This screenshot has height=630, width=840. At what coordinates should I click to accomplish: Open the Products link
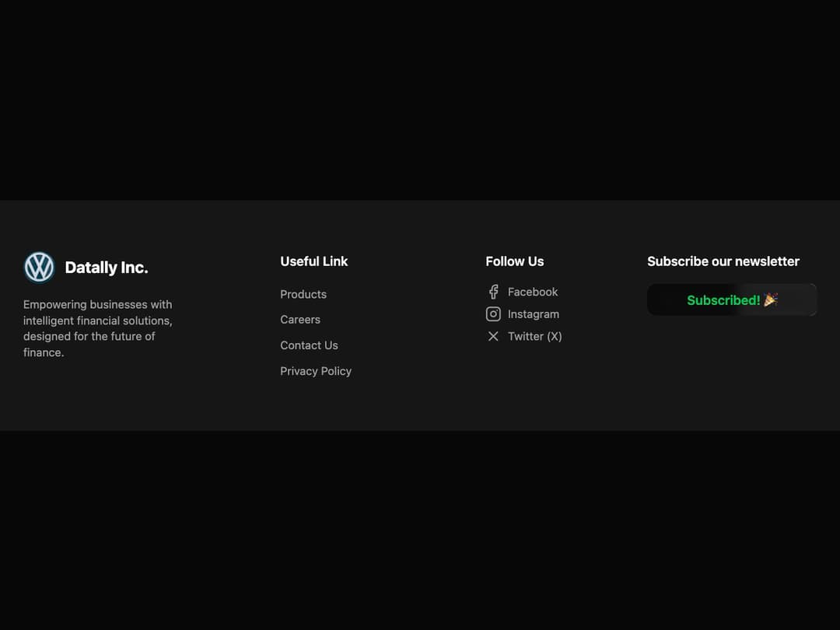tap(303, 294)
